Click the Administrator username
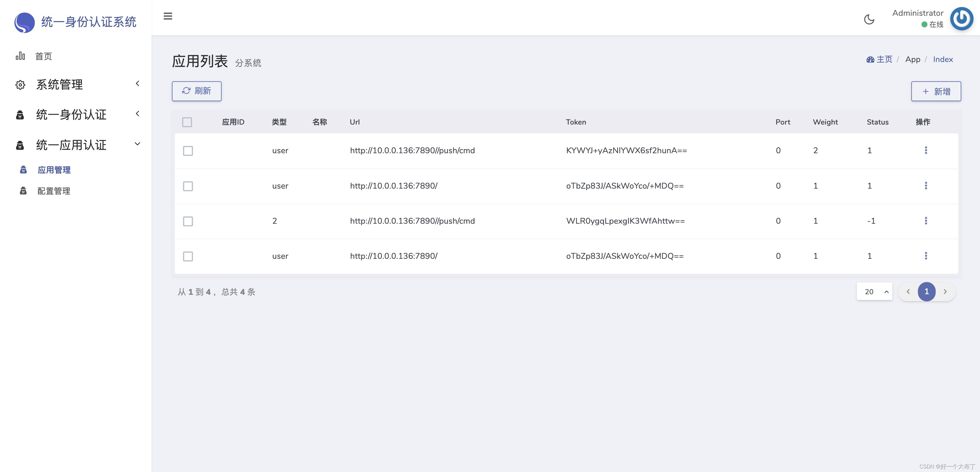 coord(918,13)
